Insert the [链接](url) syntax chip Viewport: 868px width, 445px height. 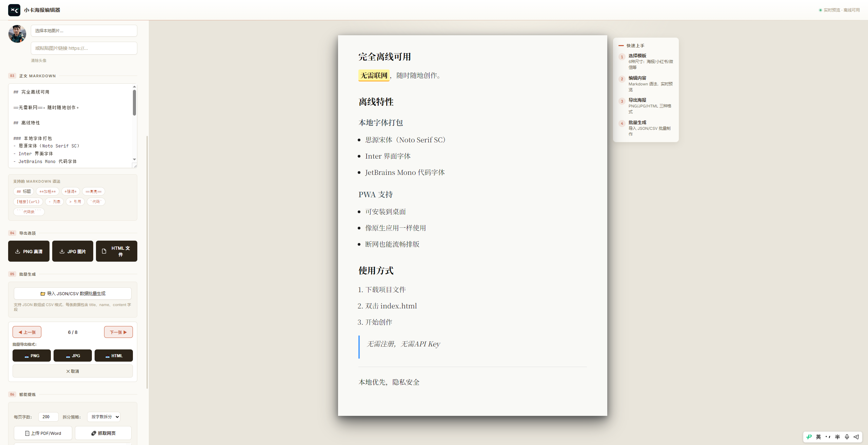[28, 202]
